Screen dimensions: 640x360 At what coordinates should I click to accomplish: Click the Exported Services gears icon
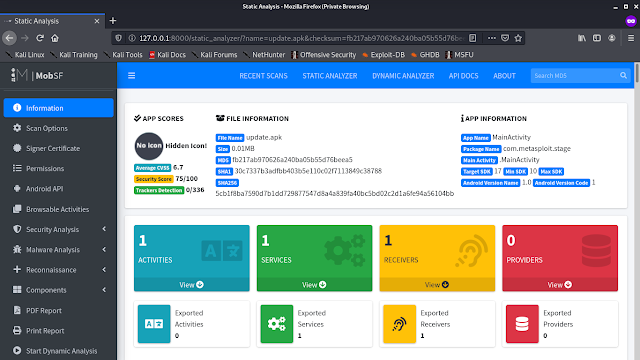[277, 324]
